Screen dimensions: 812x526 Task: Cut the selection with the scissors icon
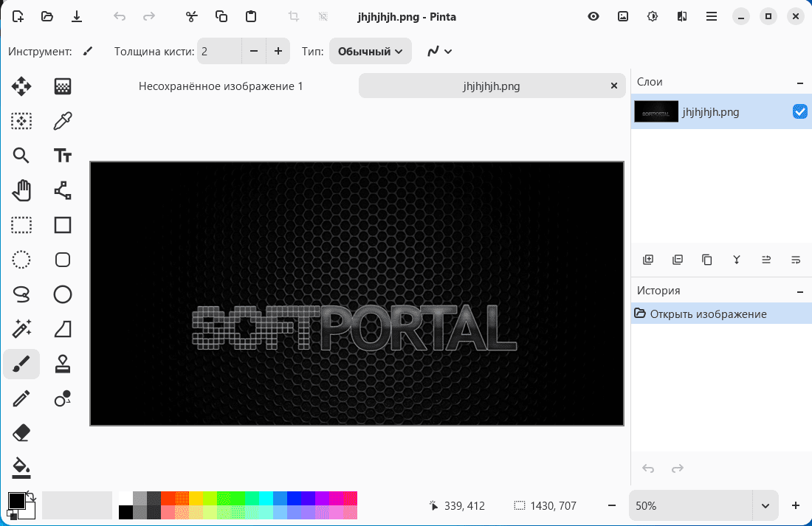click(x=192, y=16)
